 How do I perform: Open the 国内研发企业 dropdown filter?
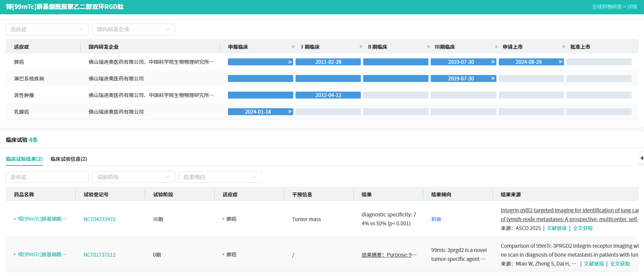[133, 29]
